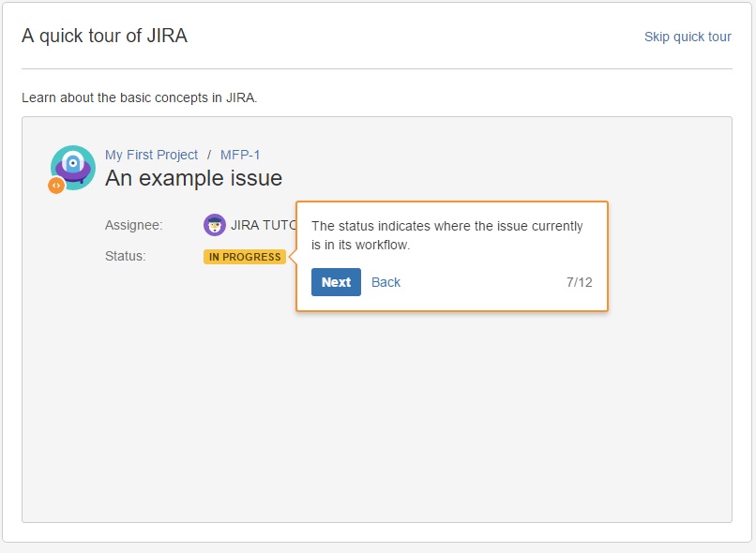The width and height of the screenshot is (756, 553).
Task: Click the JIRA Tutorial assignee avatar
Action: (215, 225)
